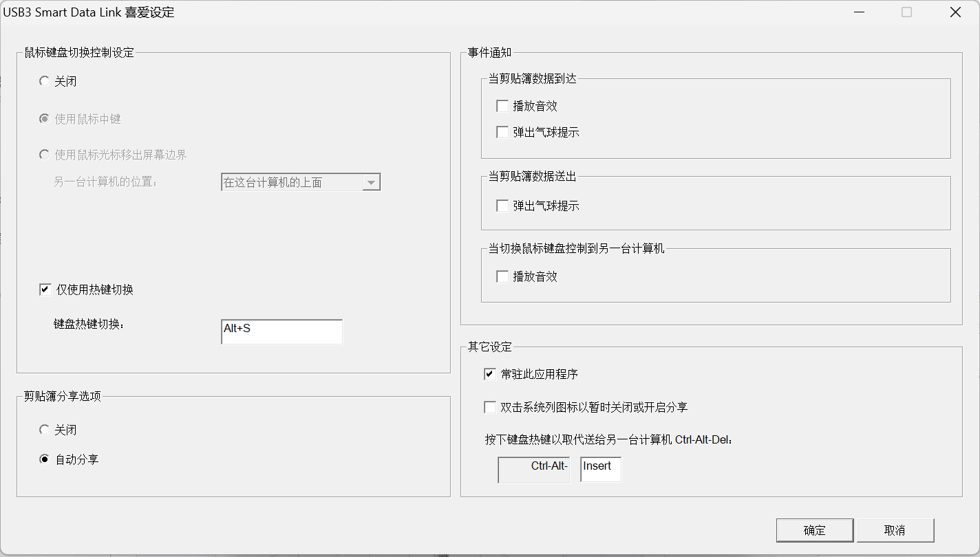
Task: Open the 在这台计算机的上面 position dropdown
Action: coord(371,182)
